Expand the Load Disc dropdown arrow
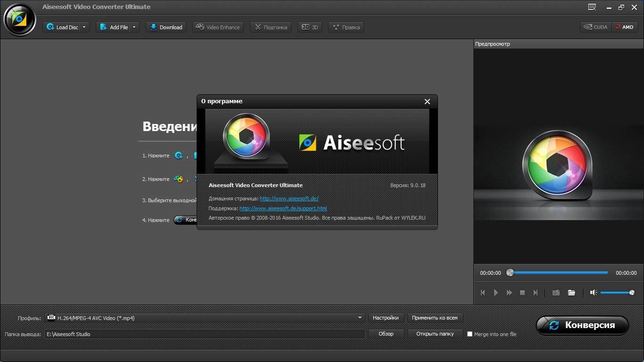This screenshot has width=644, height=362. click(x=84, y=27)
